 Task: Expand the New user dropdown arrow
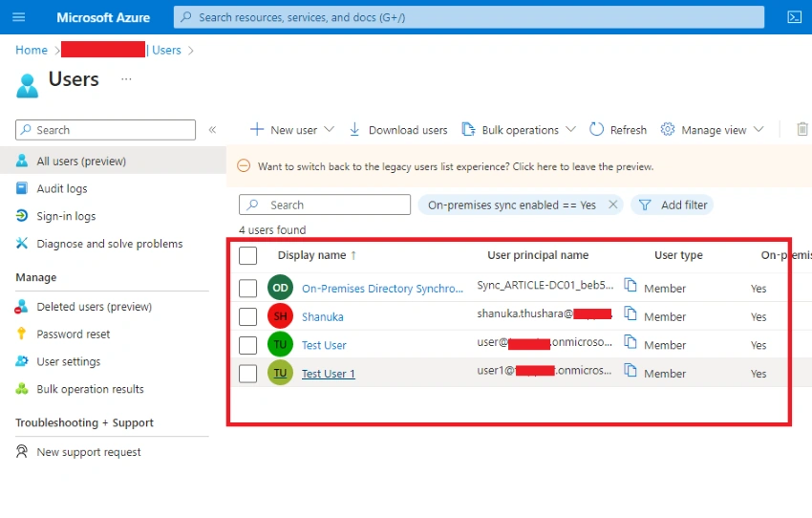coord(329,130)
